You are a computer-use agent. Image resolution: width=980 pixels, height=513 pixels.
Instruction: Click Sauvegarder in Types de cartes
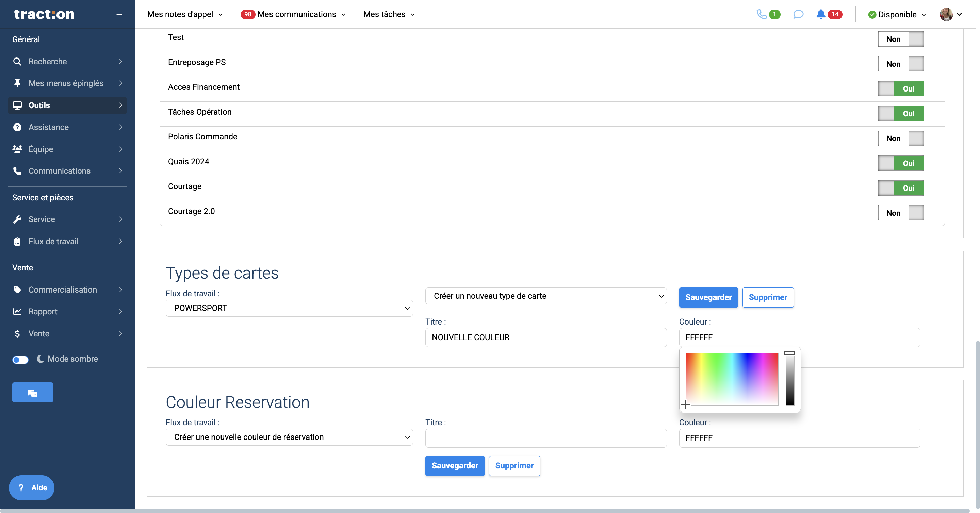coord(708,297)
